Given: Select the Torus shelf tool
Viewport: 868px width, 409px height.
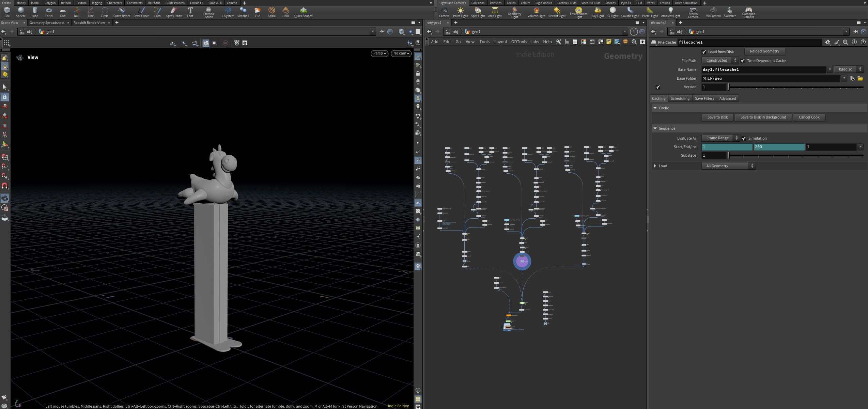Looking at the screenshot, I should click(x=49, y=12).
